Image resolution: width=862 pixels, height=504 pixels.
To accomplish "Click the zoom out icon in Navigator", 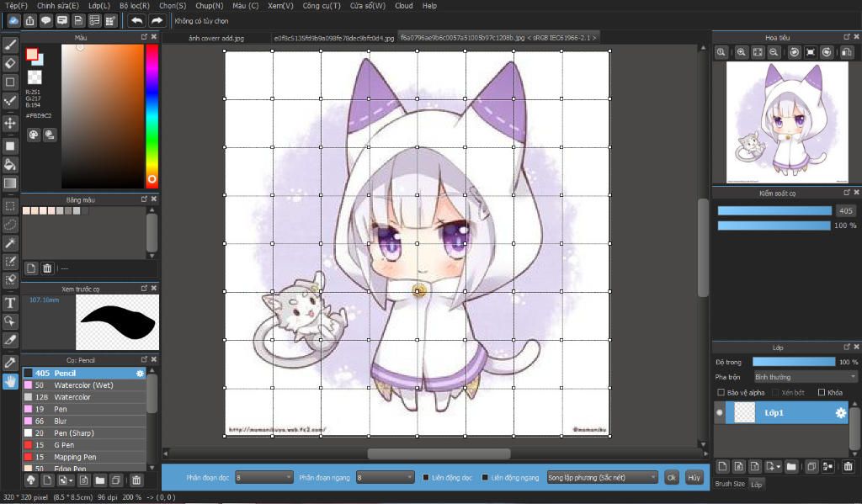I will click(774, 52).
